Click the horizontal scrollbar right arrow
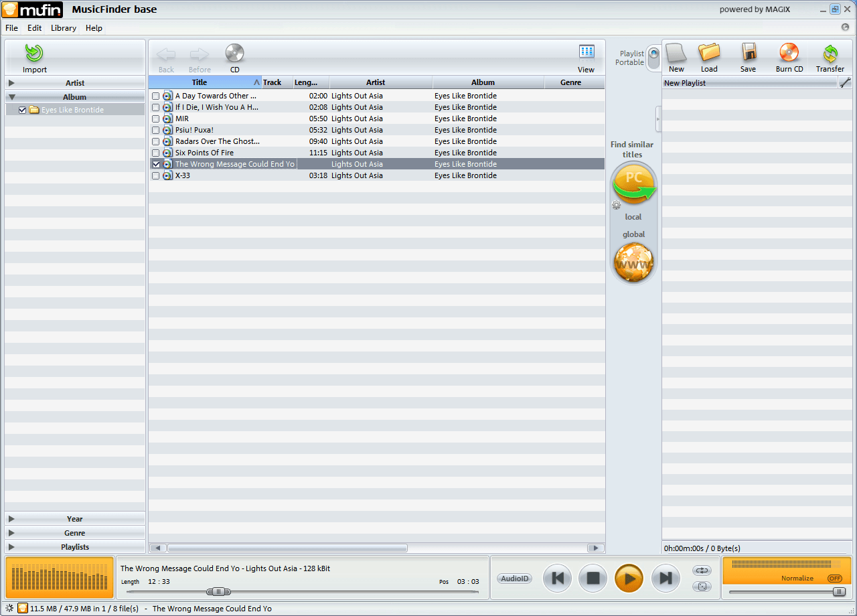 [596, 548]
